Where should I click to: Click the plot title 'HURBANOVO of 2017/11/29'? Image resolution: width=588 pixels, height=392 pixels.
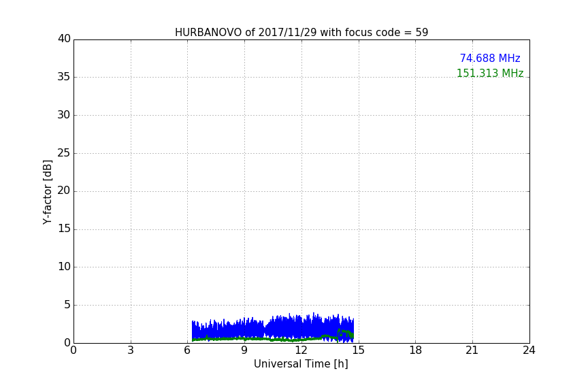pyautogui.click(x=301, y=33)
